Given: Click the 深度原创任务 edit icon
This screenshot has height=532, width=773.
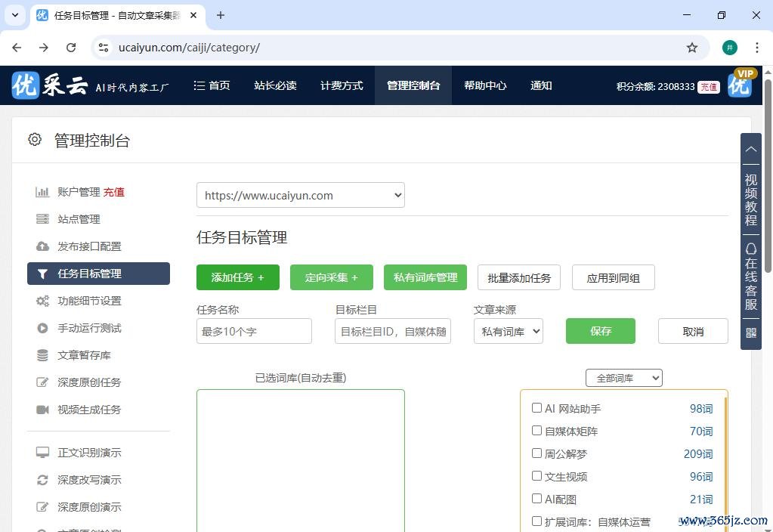Looking at the screenshot, I should [42, 382].
